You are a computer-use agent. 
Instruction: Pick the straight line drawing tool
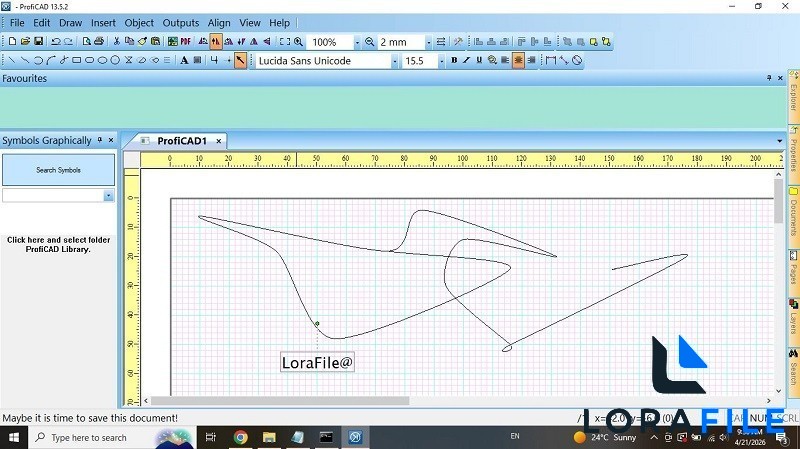[12, 60]
